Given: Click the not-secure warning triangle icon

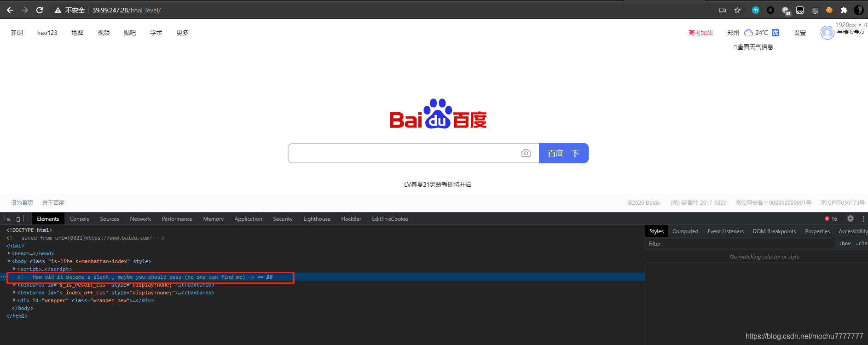Looking at the screenshot, I should [58, 10].
